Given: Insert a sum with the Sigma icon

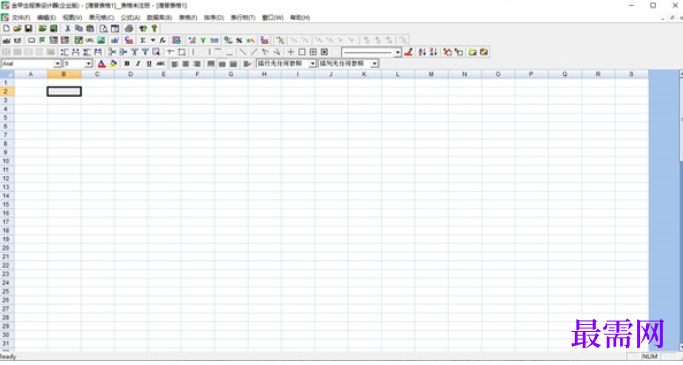Looking at the screenshot, I should 142,41.
